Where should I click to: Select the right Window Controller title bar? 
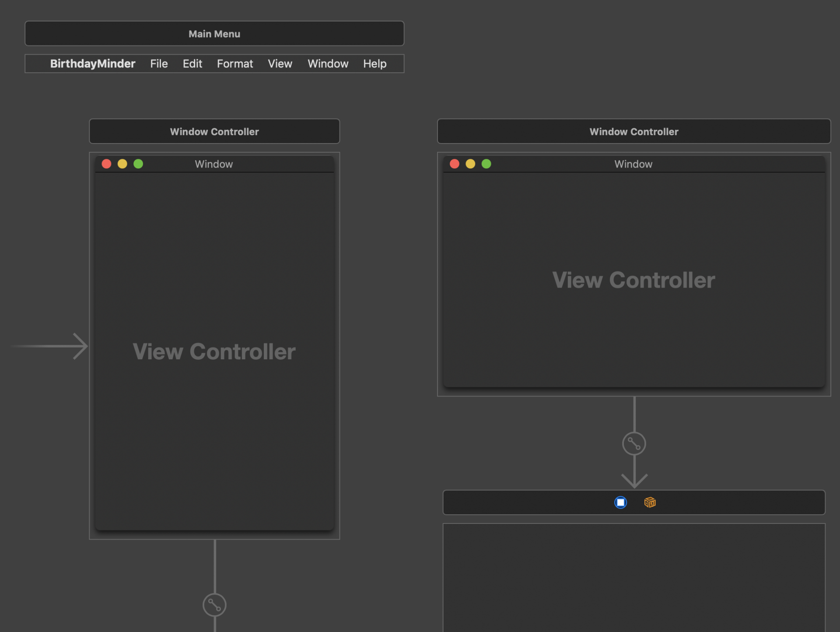coord(633,131)
